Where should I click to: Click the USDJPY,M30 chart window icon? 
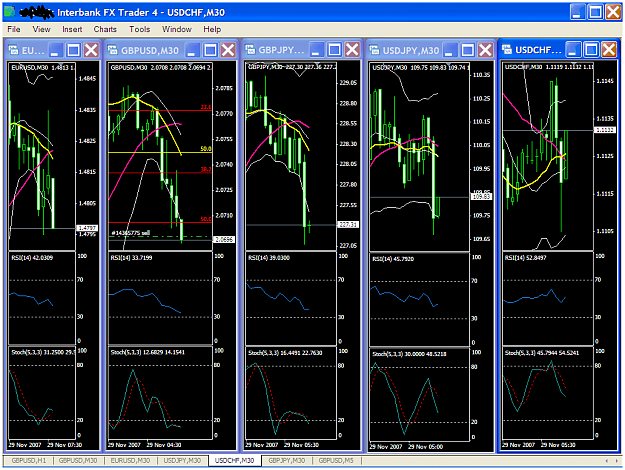click(374, 50)
